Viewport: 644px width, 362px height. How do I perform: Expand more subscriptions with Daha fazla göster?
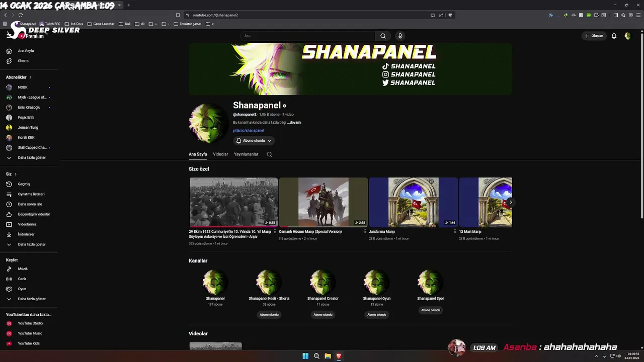pos(32,158)
